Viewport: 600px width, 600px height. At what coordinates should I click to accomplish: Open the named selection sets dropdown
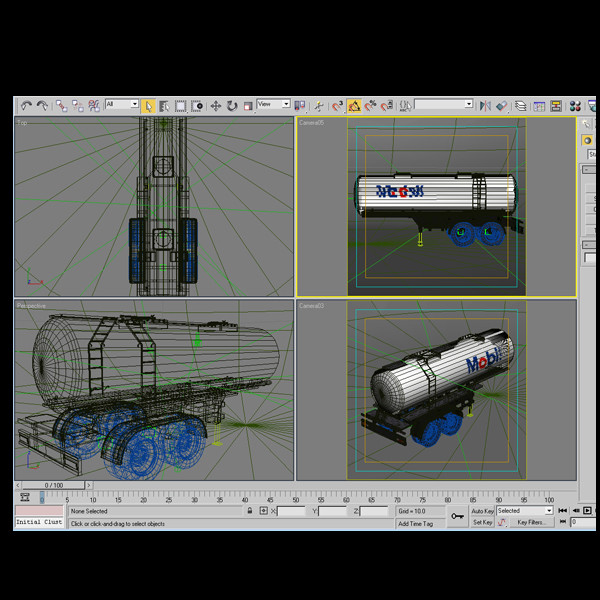point(443,104)
